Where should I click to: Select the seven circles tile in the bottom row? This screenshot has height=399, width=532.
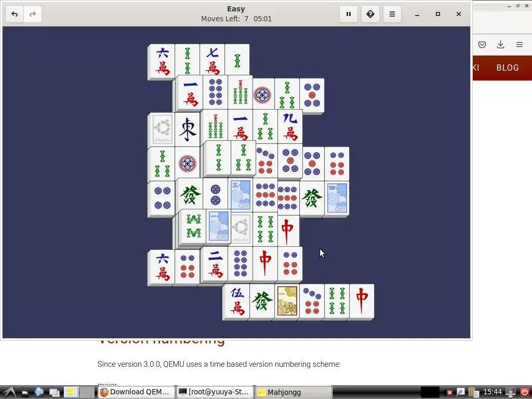[x=312, y=300]
